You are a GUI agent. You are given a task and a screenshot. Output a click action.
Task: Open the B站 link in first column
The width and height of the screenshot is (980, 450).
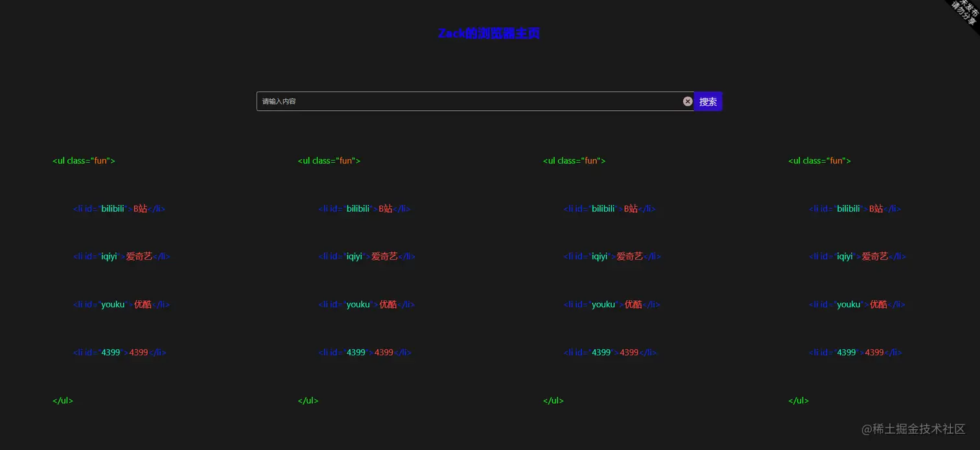click(x=141, y=209)
